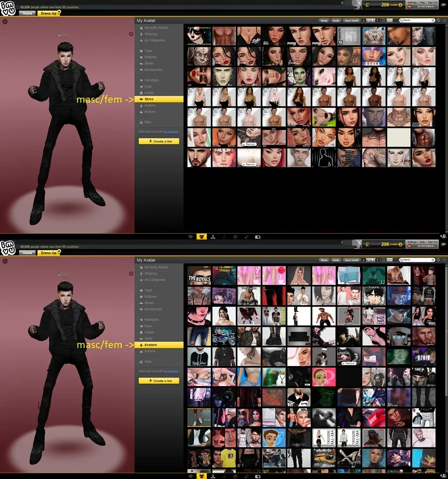Click the furniture chair icon below the Skins grid
Screen dimensions: 448x479
[x=224, y=237]
